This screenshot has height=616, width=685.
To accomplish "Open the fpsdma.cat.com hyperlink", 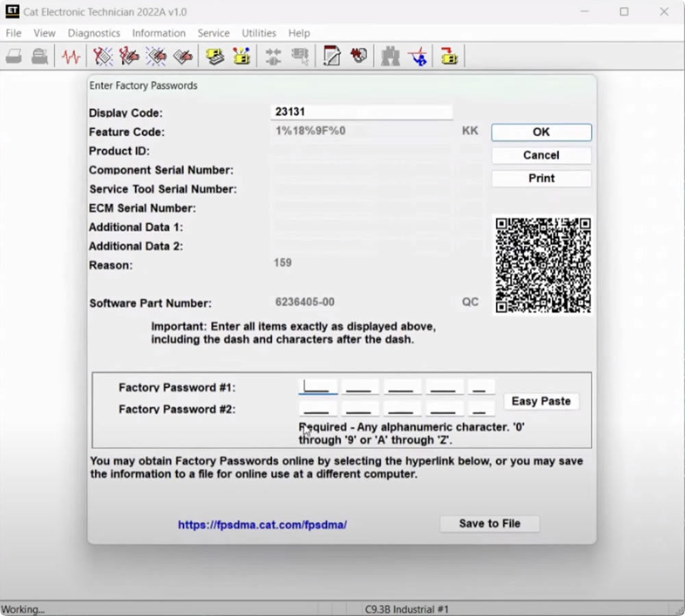I will point(262,525).
